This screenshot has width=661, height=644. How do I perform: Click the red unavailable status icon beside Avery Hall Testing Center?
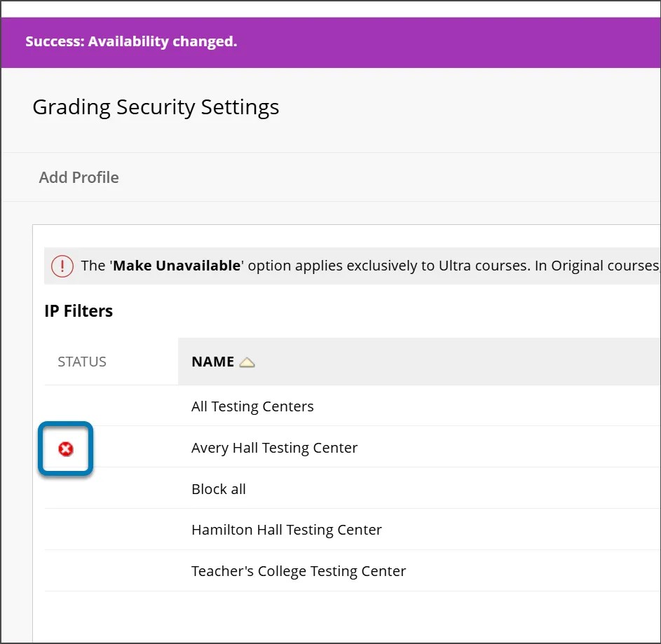64,449
